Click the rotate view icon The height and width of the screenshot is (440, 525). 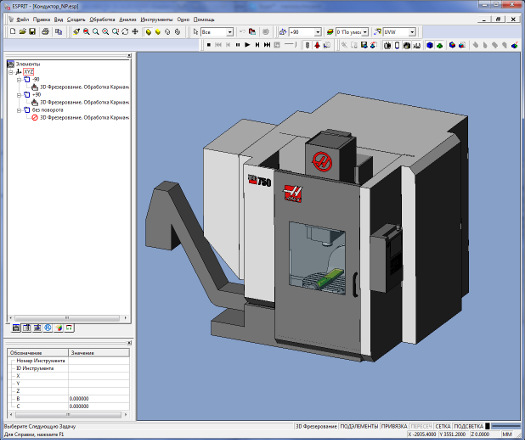(x=125, y=32)
